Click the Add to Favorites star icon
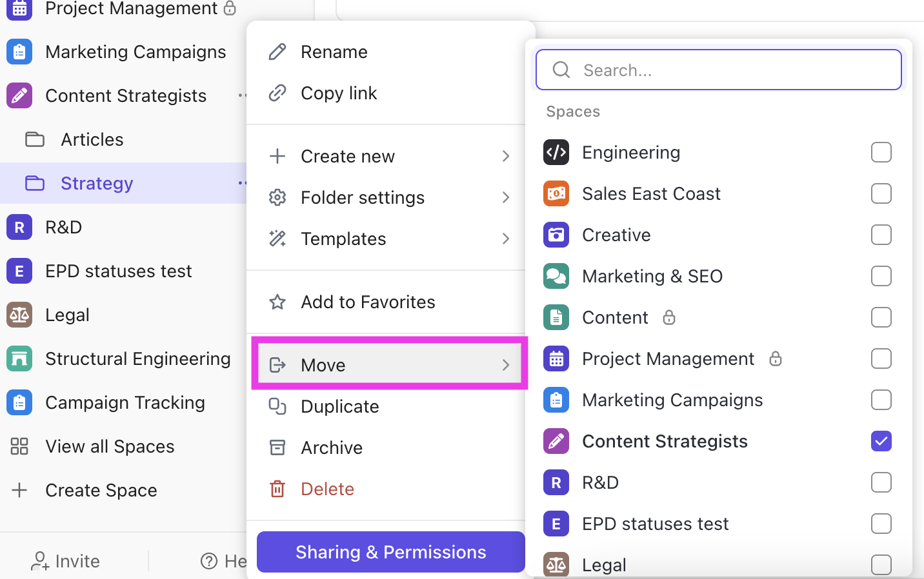 tap(277, 302)
